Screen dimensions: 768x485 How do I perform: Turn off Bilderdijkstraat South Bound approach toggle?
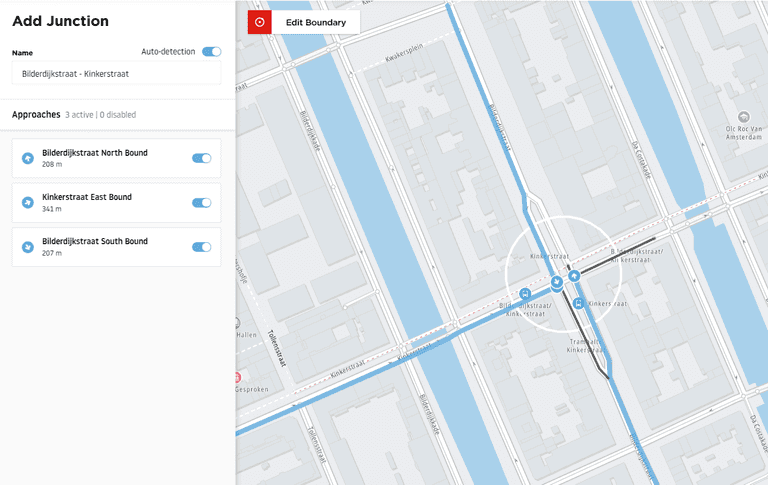point(201,247)
